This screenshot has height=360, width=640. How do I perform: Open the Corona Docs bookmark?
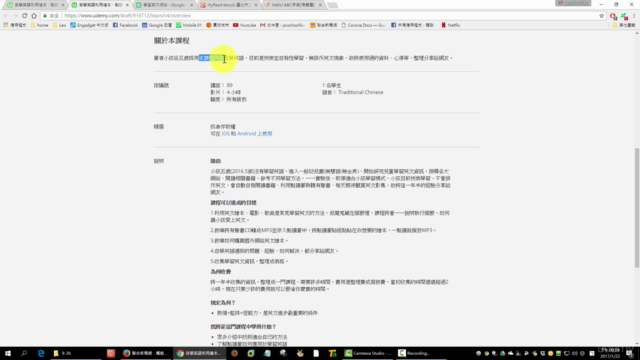click(363, 25)
